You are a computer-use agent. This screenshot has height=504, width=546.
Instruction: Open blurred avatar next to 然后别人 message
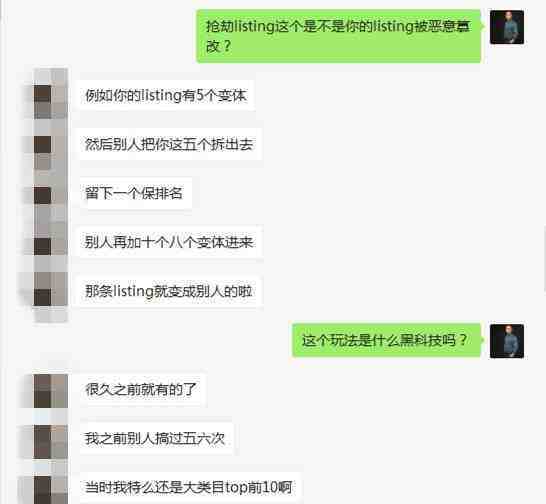click(x=51, y=144)
